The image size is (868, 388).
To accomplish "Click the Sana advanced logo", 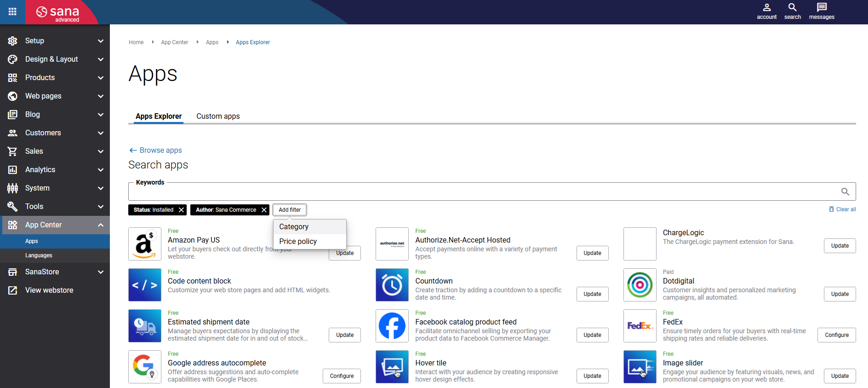I will [x=58, y=13].
